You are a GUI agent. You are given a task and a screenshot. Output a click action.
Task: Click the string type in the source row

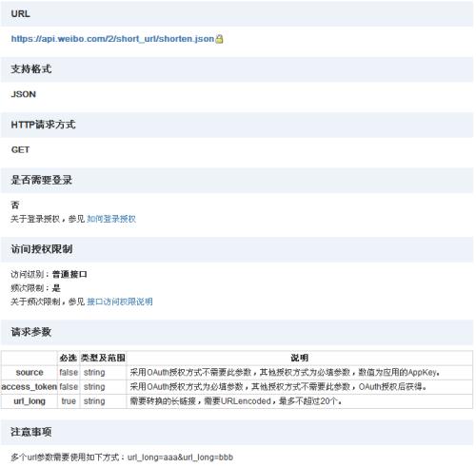(x=94, y=372)
